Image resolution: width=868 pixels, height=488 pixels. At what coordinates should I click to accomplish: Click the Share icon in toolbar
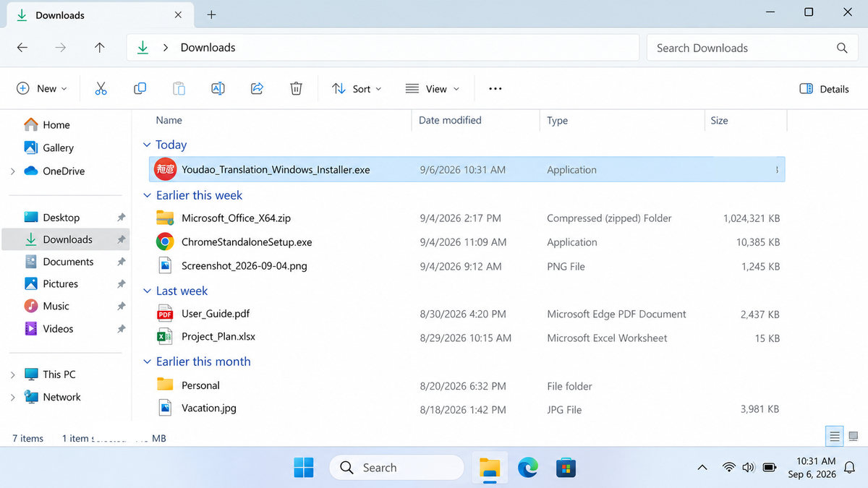click(257, 88)
